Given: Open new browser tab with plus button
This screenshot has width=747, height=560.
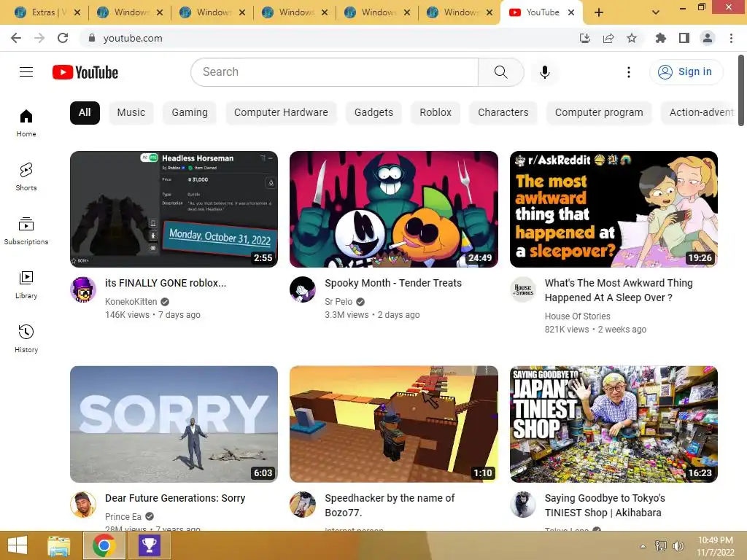Looking at the screenshot, I should (599, 12).
